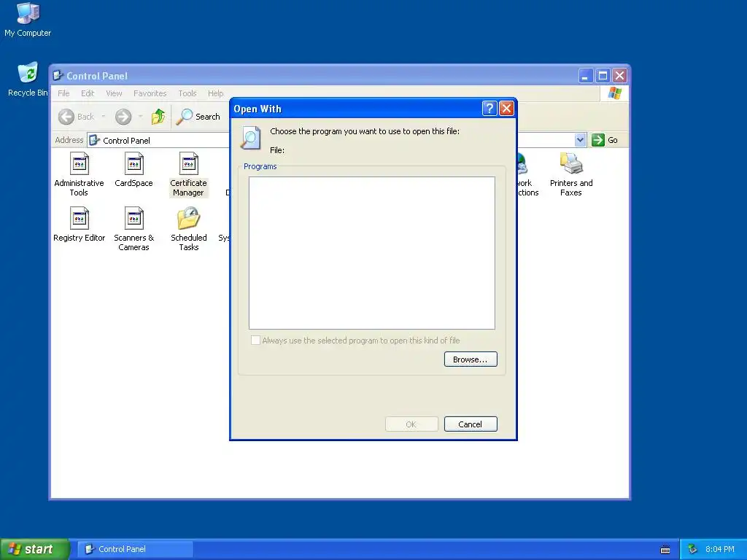Click the Programs list box
Image resolution: width=747 pixels, height=560 pixels.
point(372,253)
